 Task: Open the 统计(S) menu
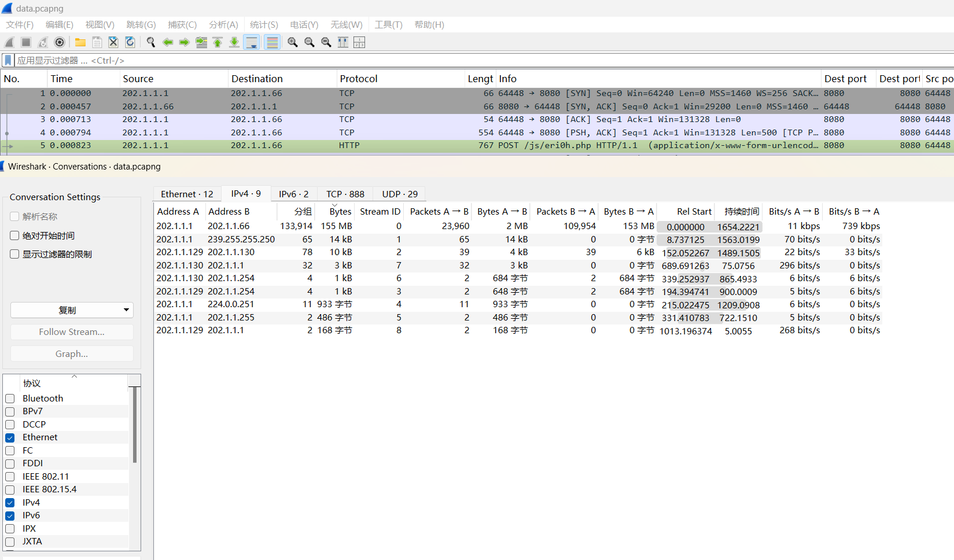point(264,24)
